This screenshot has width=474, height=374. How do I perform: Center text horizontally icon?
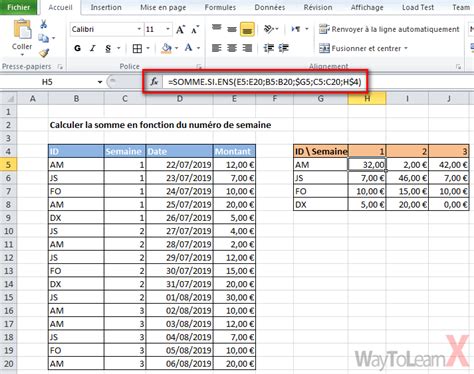pyautogui.click(x=232, y=48)
